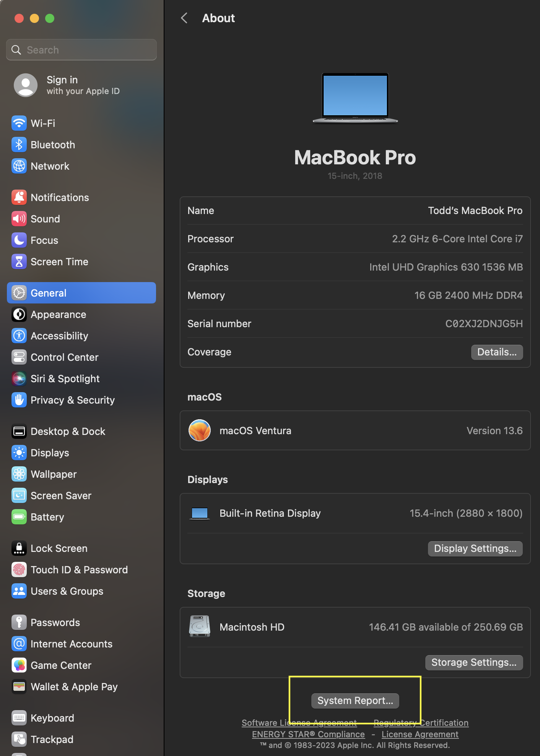Screen dimensions: 540x756
Task: Click 146.41 GB available storage text
Action: coord(446,627)
